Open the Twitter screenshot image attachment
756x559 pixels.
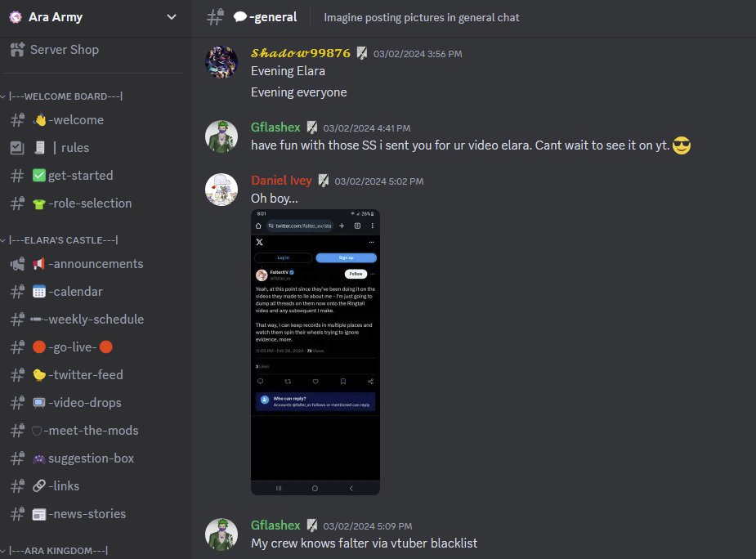315,352
